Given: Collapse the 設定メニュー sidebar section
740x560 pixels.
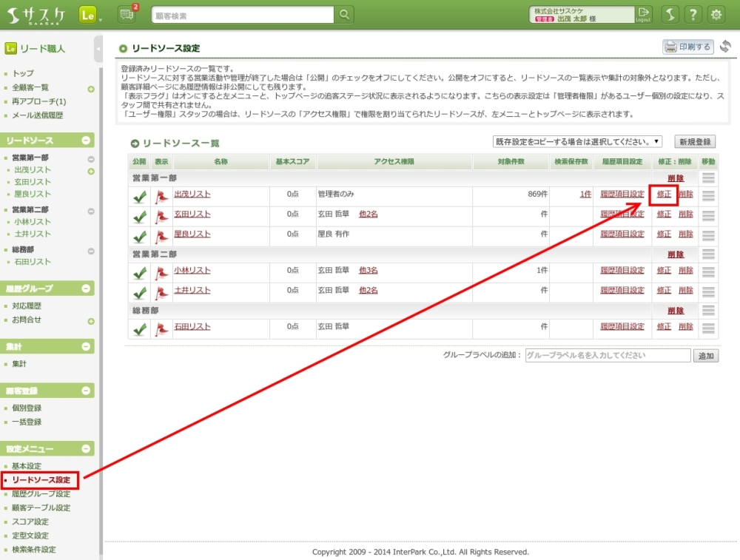Looking at the screenshot, I should (86, 449).
